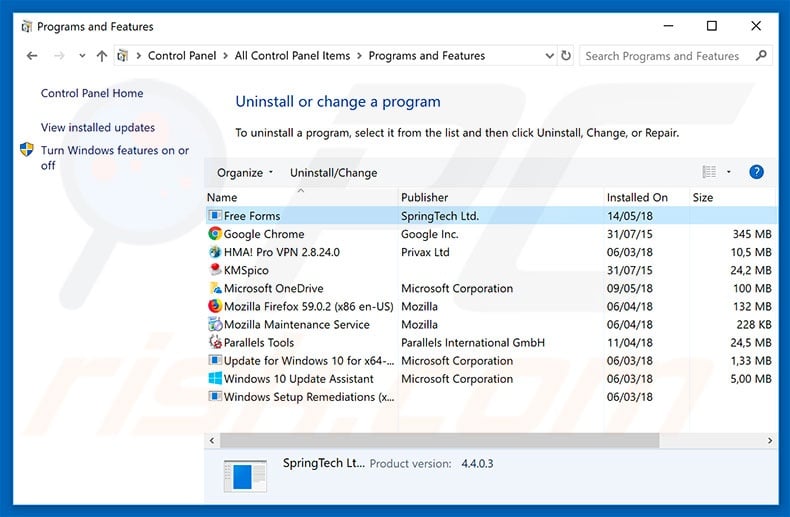The image size is (790, 517).
Task: Click the Update for Windows 10 icon
Action: [215, 360]
